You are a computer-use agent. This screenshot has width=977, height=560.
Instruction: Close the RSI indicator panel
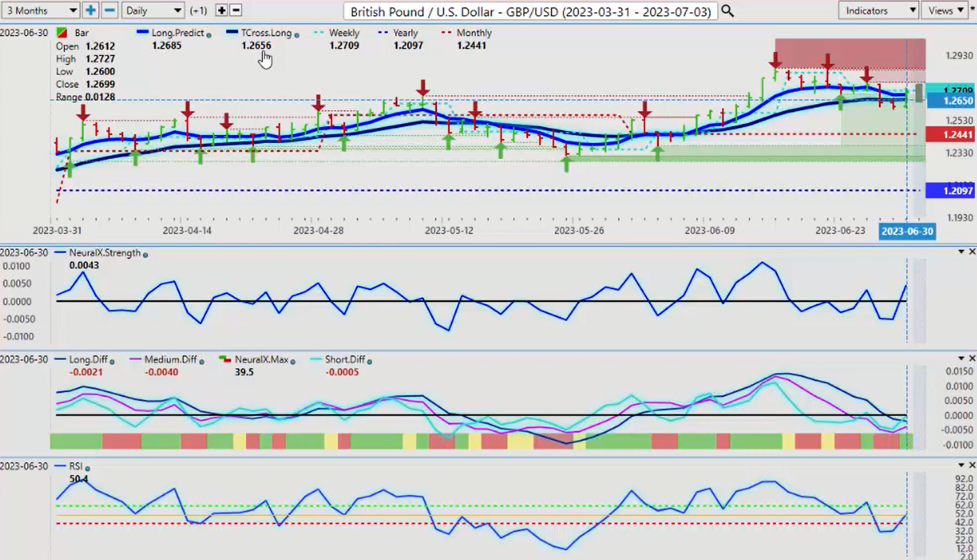(972, 466)
